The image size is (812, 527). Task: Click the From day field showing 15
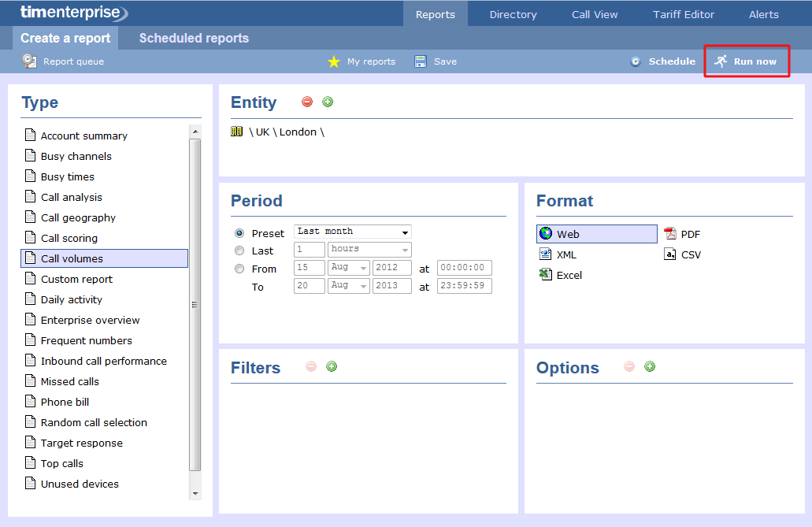tap(310, 267)
